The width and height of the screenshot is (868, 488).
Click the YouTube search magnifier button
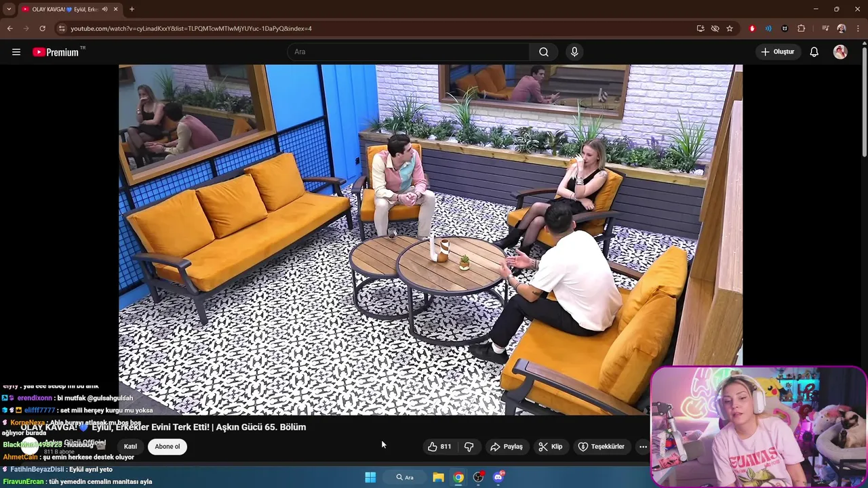544,52
